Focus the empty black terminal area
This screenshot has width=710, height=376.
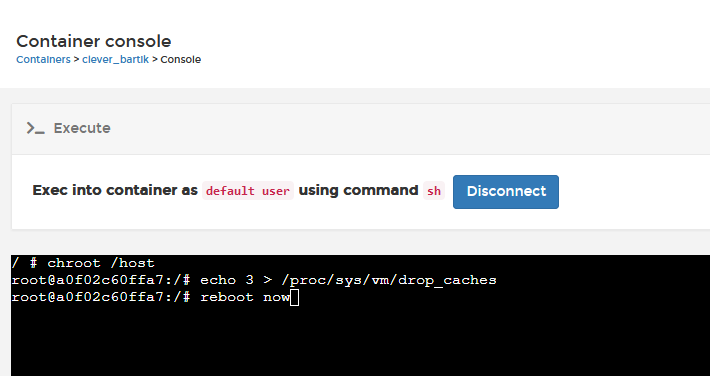(x=360, y=342)
